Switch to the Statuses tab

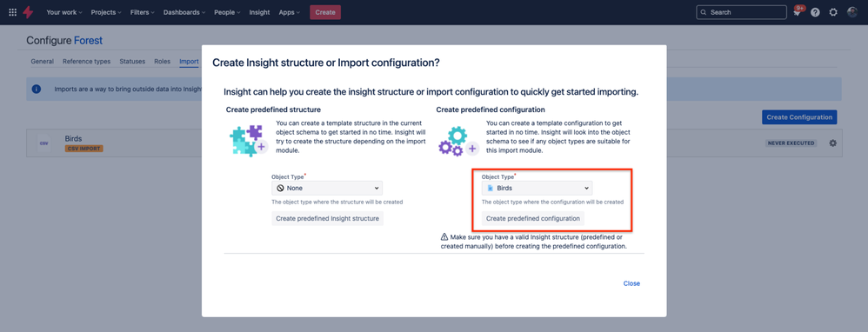(132, 62)
